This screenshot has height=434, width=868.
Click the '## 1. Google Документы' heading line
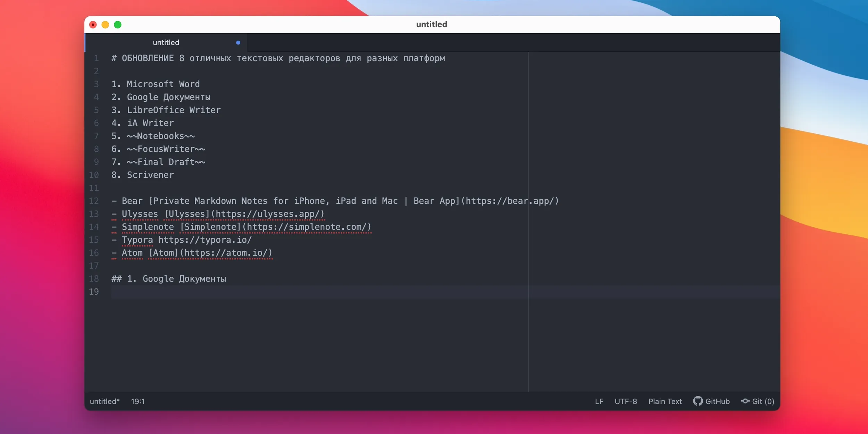169,279
